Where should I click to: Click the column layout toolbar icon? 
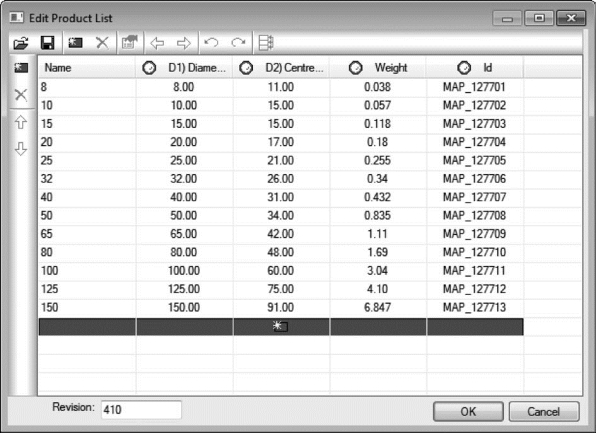(x=266, y=43)
